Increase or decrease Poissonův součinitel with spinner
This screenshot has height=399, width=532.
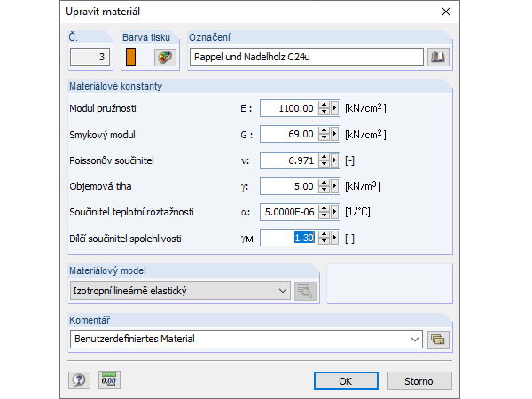(324, 160)
